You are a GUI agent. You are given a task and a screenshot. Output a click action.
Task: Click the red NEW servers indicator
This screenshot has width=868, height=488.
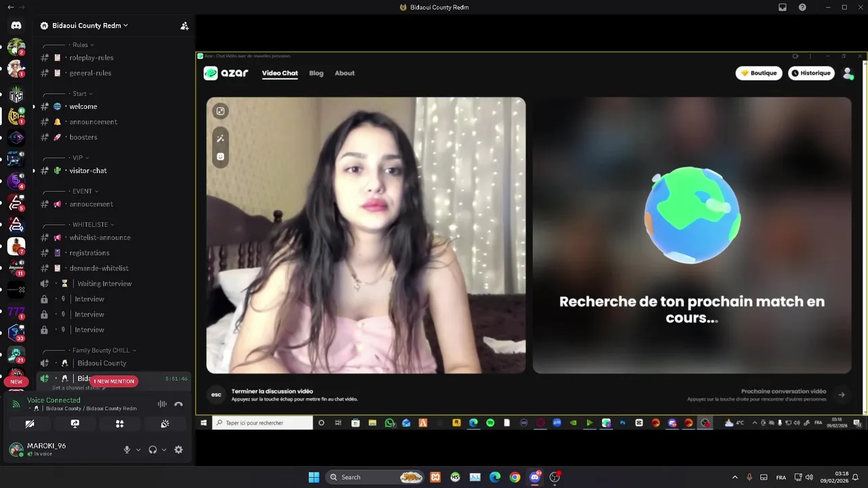pos(16,382)
